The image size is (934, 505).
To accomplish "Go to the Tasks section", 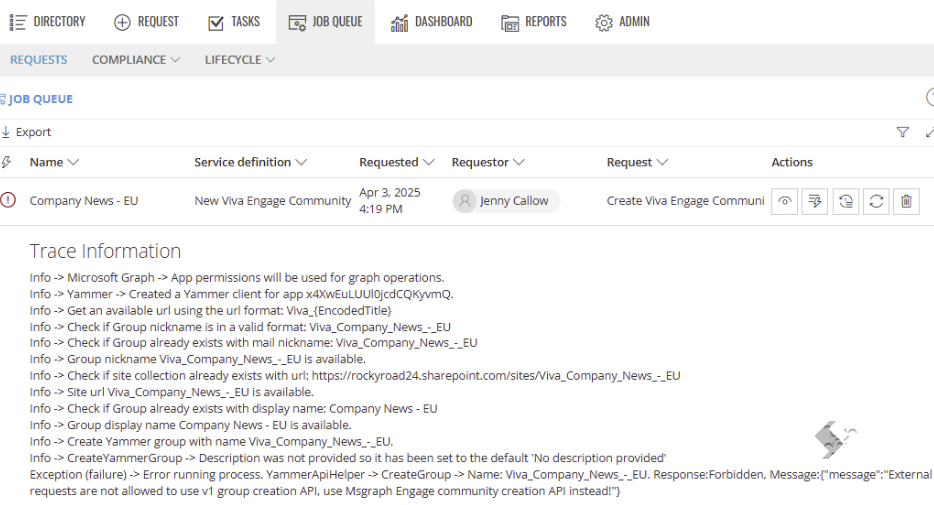I will click(234, 22).
